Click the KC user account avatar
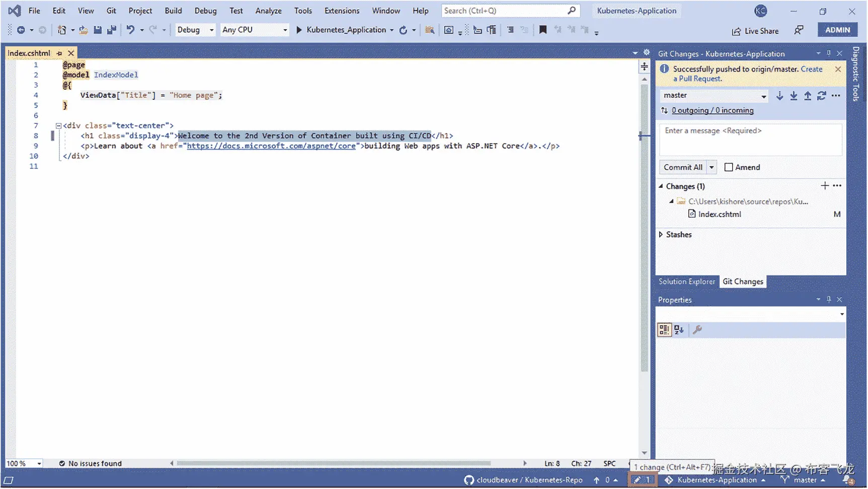Image resolution: width=868 pixels, height=489 pixels. [760, 11]
